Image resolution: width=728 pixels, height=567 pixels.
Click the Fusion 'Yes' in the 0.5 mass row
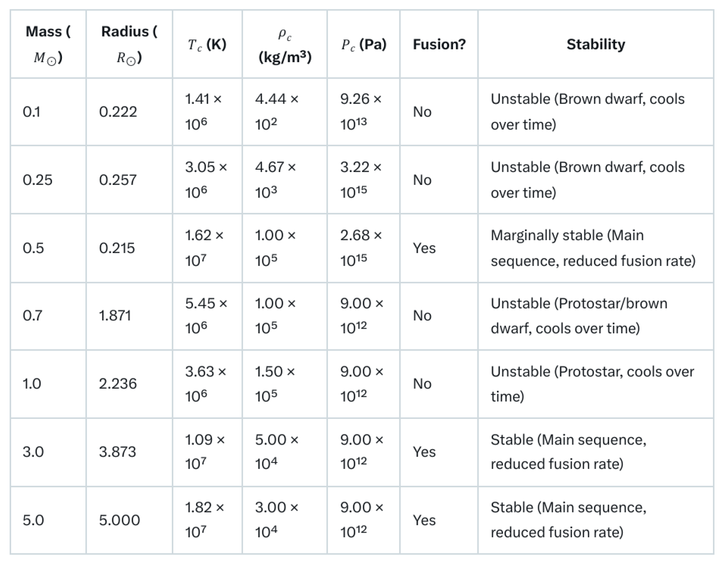pyautogui.click(x=424, y=248)
